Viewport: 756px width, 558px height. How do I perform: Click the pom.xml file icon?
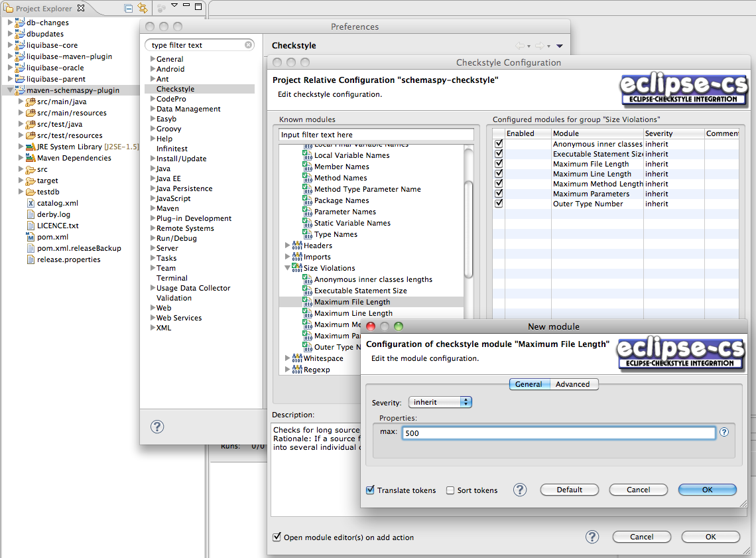click(x=30, y=237)
